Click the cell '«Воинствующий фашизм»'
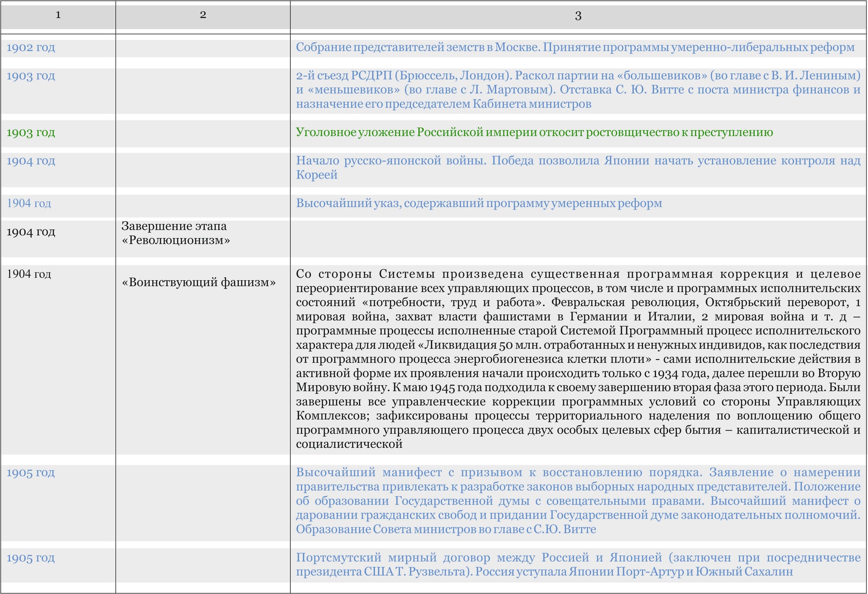Viewport: 868px width, 594px height. tap(199, 282)
